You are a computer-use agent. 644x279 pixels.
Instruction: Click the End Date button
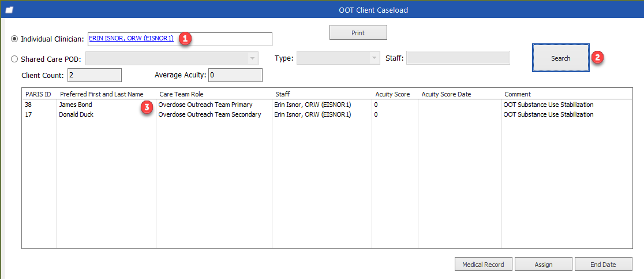click(x=603, y=265)
